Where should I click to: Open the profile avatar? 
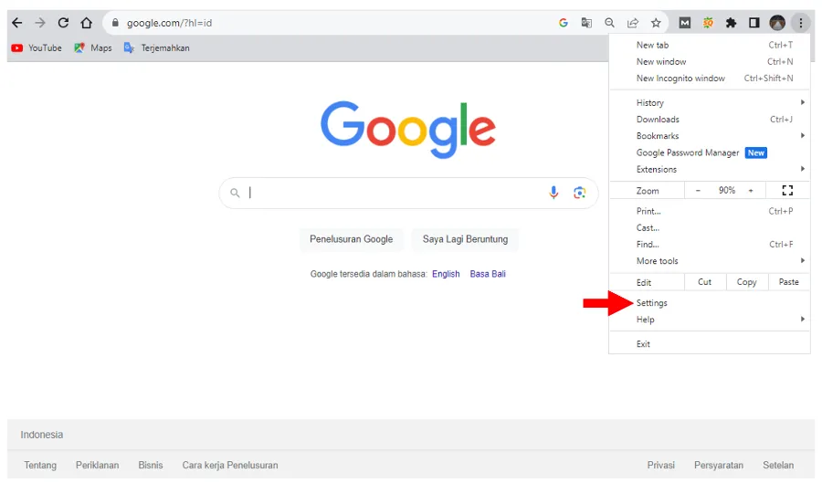[777, 23]
